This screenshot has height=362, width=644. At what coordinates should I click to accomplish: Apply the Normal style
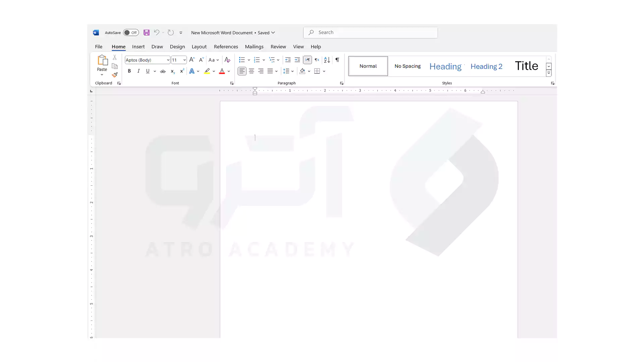click(368, 66)
